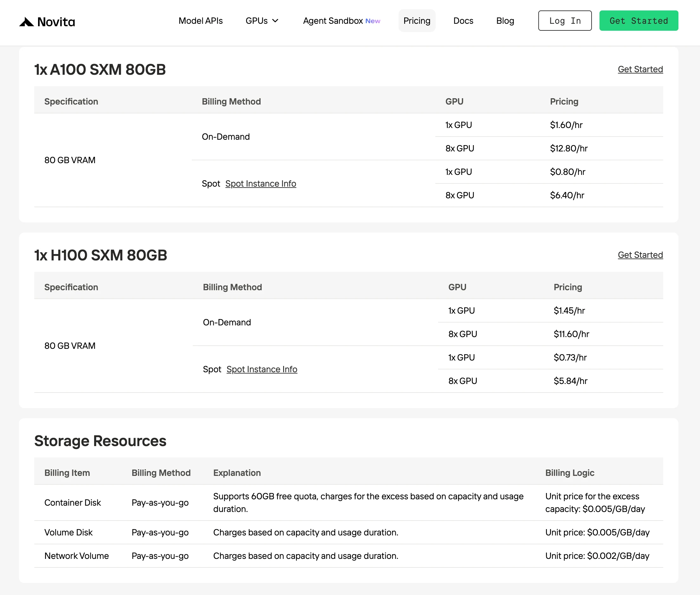Click the green Get Started button

click(638, 21)
